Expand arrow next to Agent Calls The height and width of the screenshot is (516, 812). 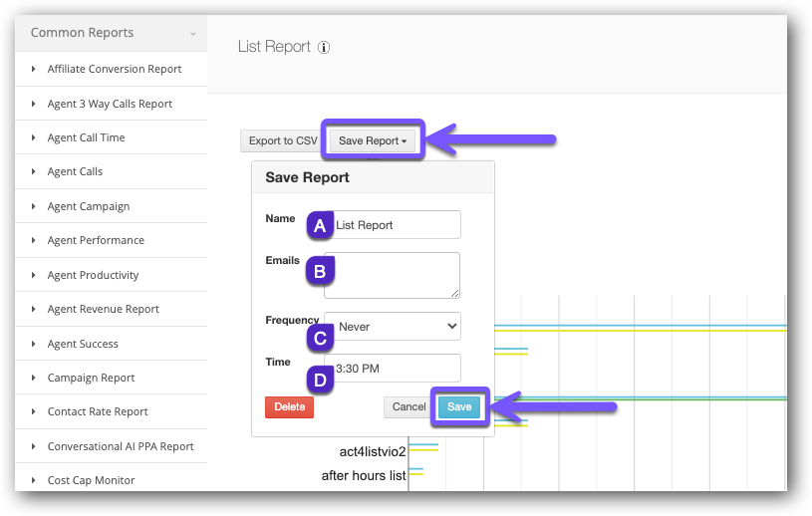pyautogui.click(x=34, y=172)
